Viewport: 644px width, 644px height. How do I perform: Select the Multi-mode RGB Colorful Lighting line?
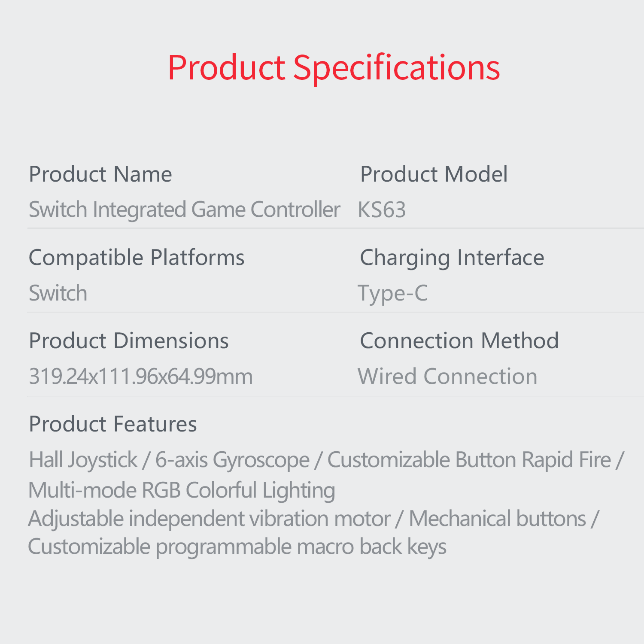pos(182,490)
